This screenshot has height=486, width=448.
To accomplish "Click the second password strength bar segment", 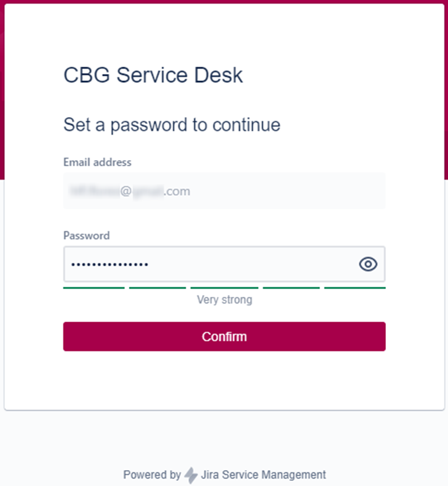I will [x=157, y=288].
